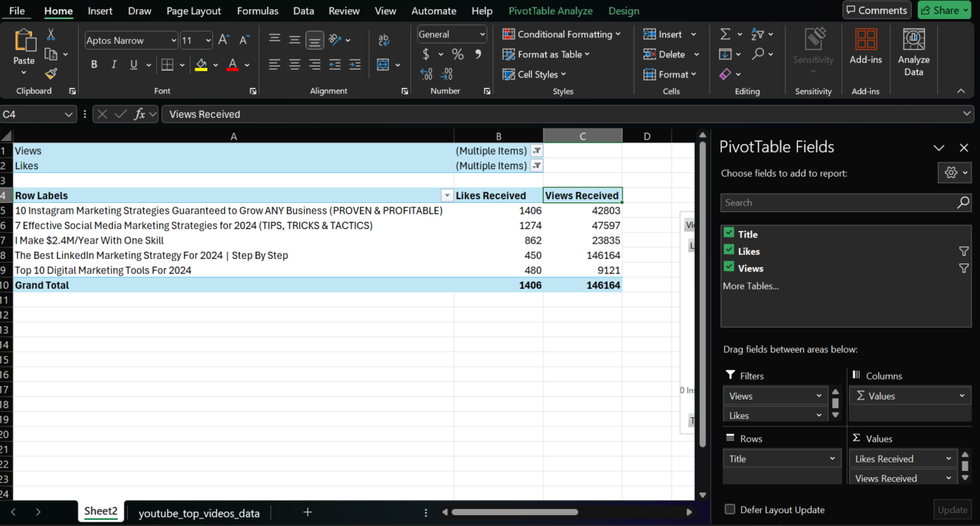The width and height of the screenshot is (980, 526).
Task: Switch to the Formulas tab
Action: tap(257, 11)
